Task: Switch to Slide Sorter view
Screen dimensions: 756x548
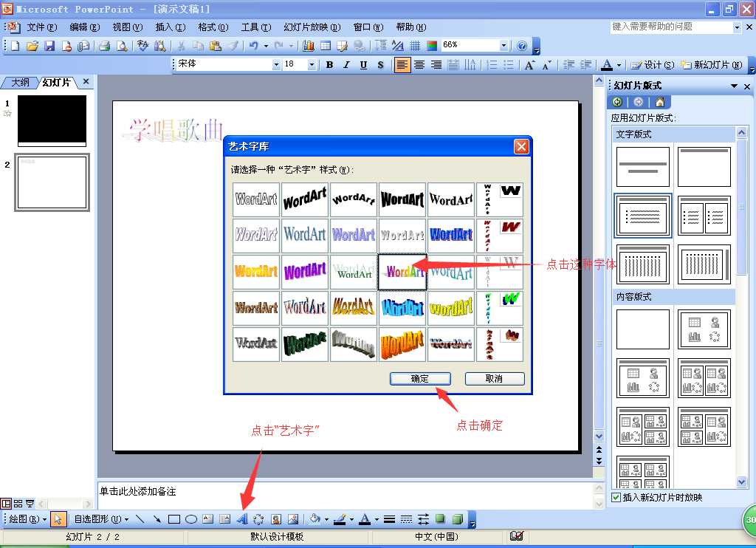Action: [x=18, y=504]
